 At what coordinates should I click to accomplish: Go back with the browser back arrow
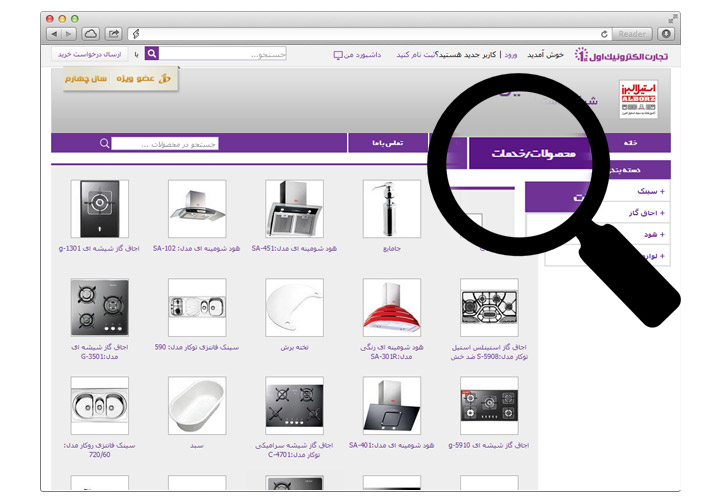(54, 34)
